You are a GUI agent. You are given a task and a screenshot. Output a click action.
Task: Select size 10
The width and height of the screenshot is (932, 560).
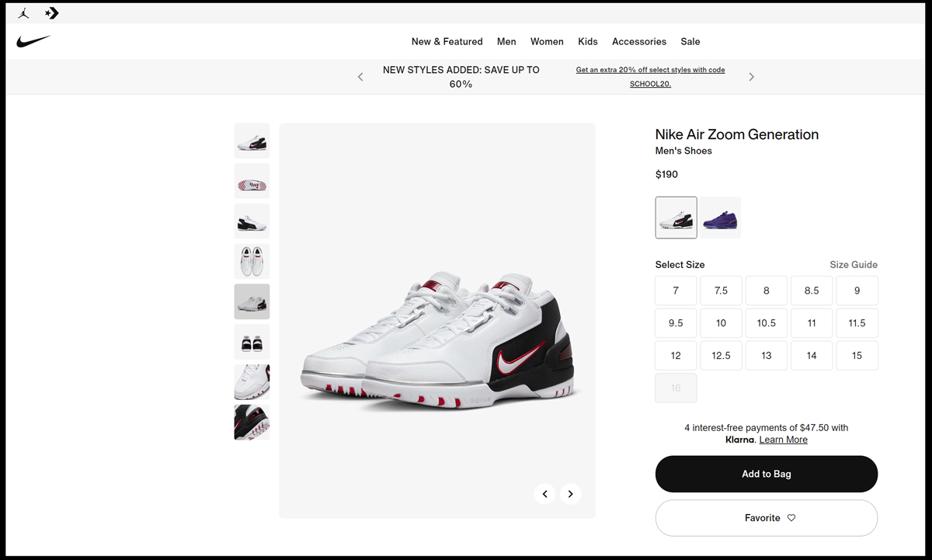pyautogui.click(x=721, y=323)
